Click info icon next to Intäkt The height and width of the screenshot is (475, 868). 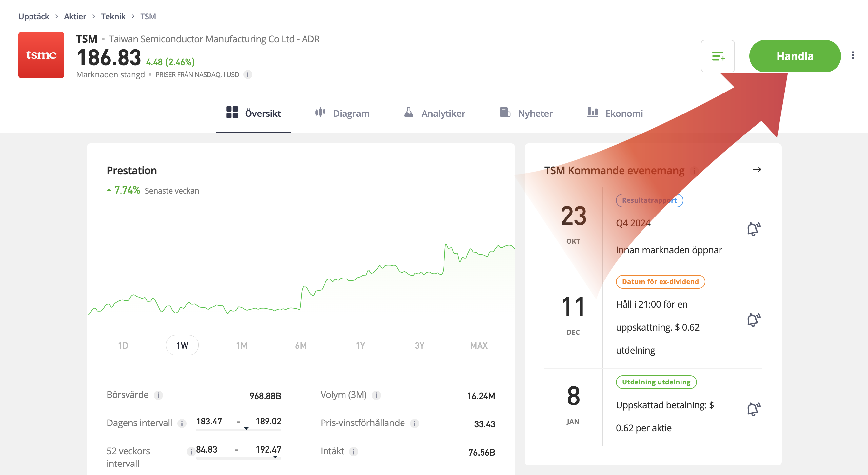tap(353, 451)
